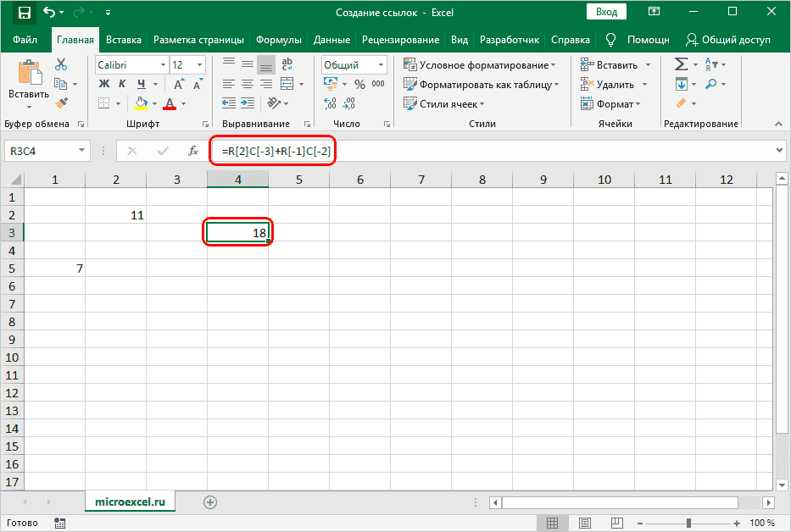791x532 pixels.
Task: Open the Calibri font name dropdown
Action: point(160,64)
